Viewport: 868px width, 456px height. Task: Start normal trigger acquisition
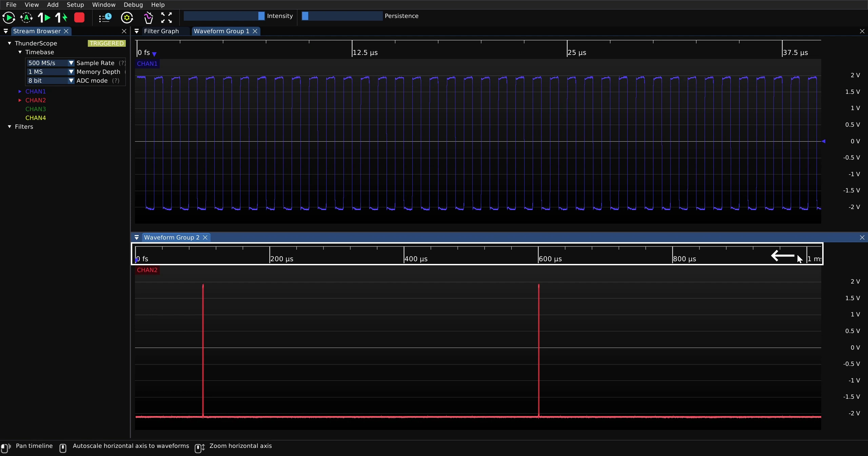(x=9, y=18)
